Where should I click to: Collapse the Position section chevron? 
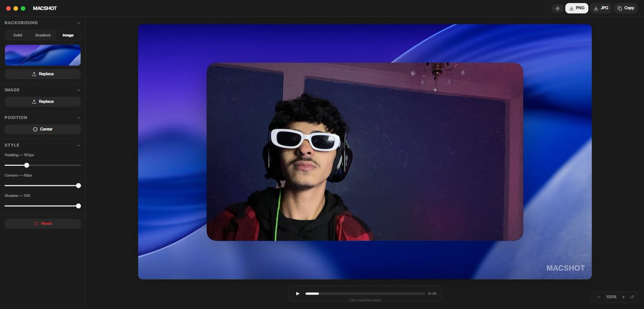click(x=79, y=117)
